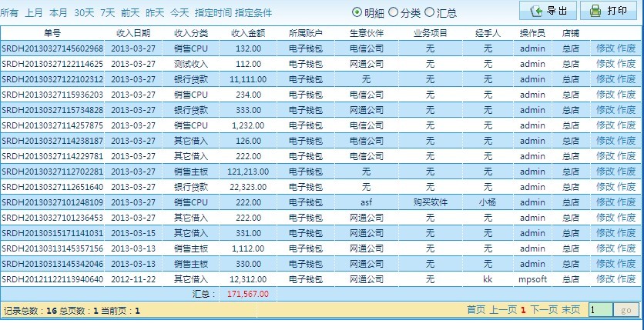Viewport: 644px width, 330px height.
Task: Show records from 7天
Action: [x=107, y=12]
